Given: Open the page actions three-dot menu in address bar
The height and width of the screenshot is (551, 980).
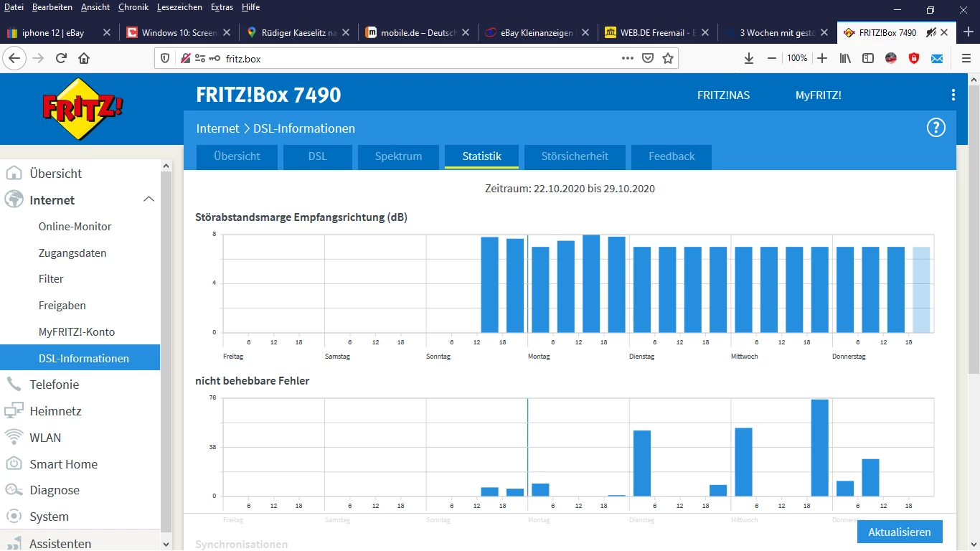Looking at the screenshot, I should [x=628, y=59].
